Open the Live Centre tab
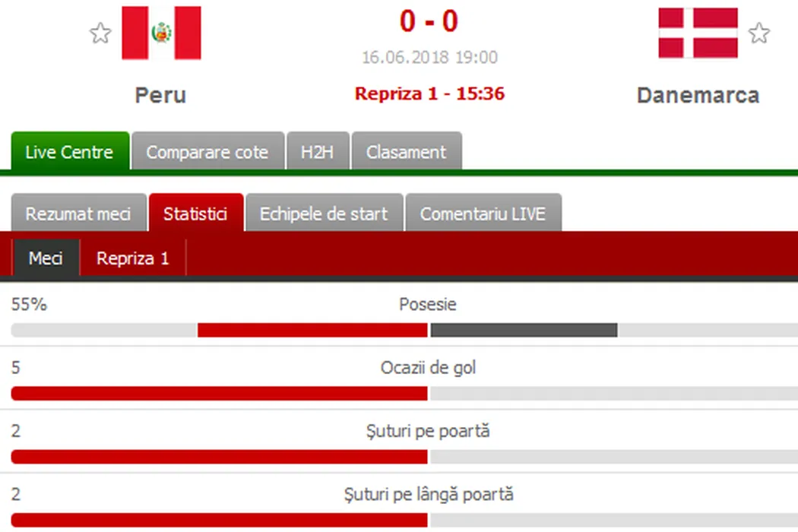This screenshot has height=532, width=798. [x=69, y=152]
